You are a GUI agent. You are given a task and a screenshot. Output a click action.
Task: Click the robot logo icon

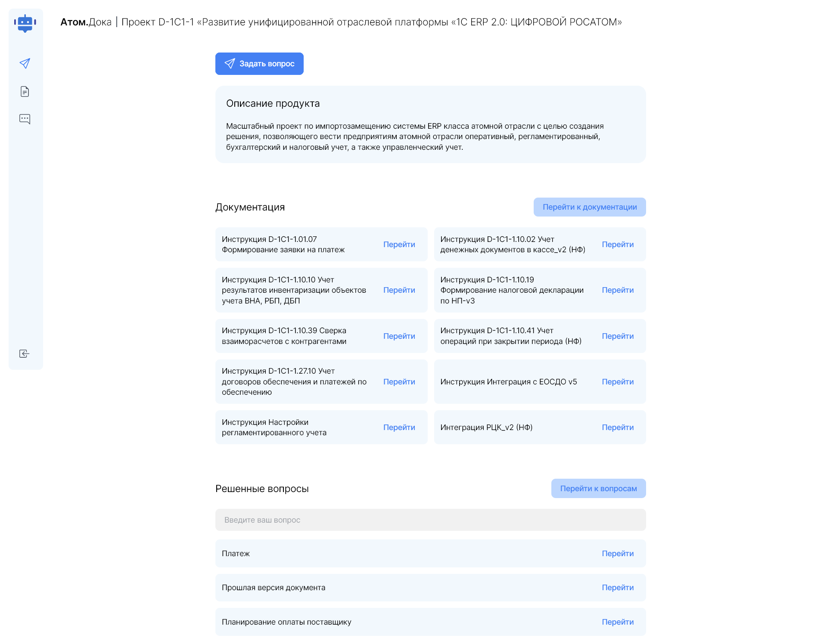tap(25, 23)
